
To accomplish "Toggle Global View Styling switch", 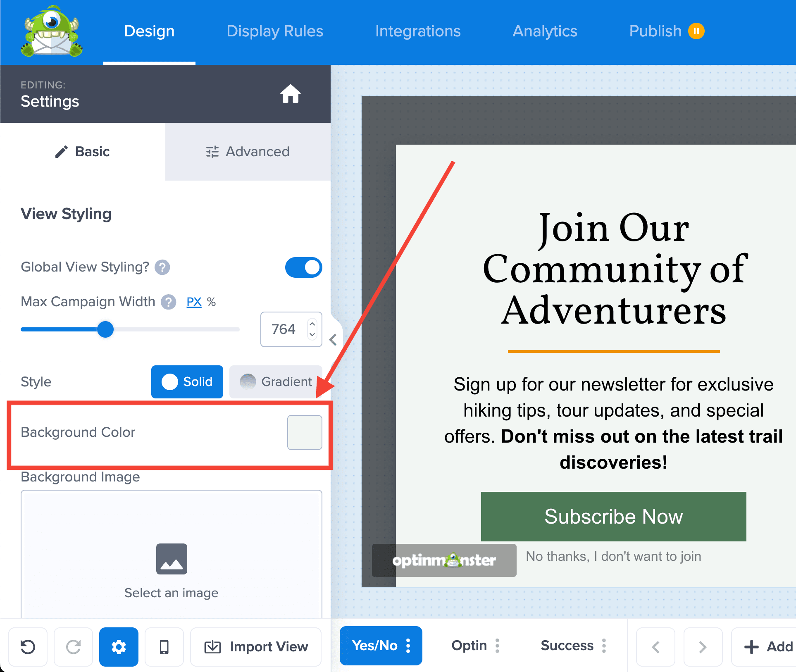I will pyautogui.click(x=303, y=267).
